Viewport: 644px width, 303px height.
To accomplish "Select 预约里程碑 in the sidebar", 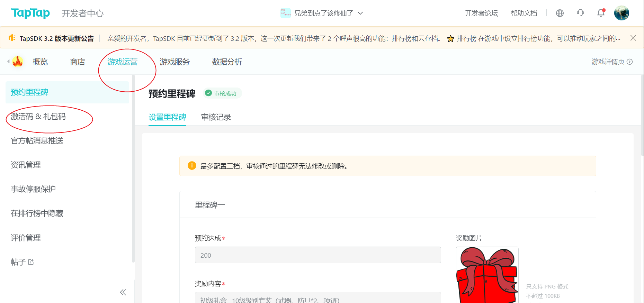I will [x=67, y=92].
